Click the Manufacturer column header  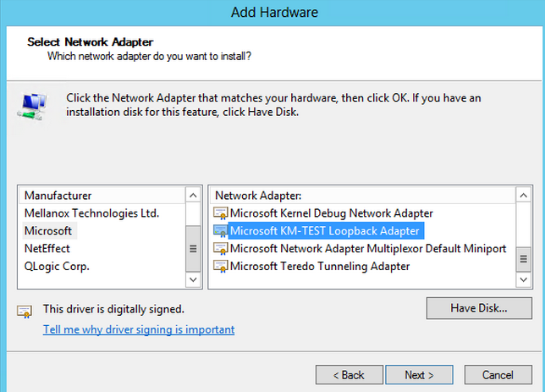pos(102,196)
